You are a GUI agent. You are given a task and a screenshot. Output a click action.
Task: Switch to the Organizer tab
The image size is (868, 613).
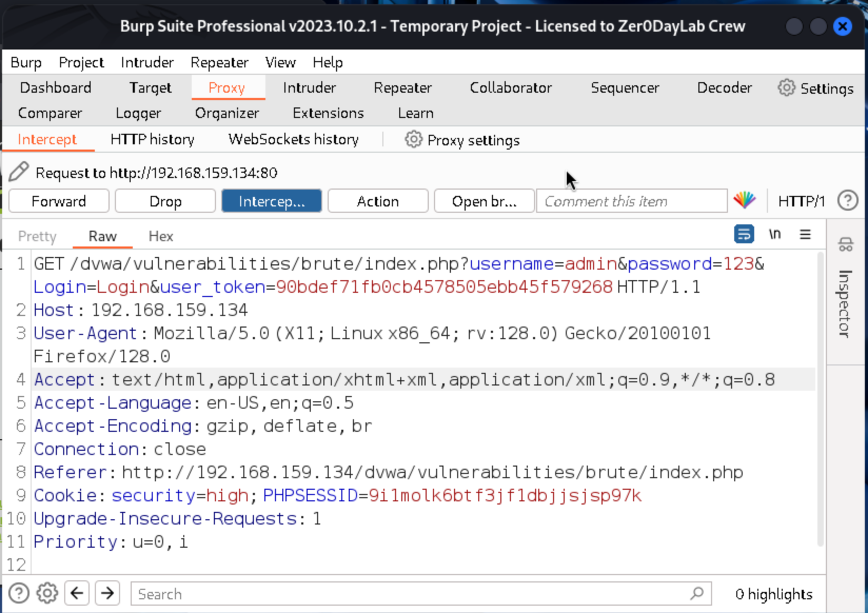(227, 113)
